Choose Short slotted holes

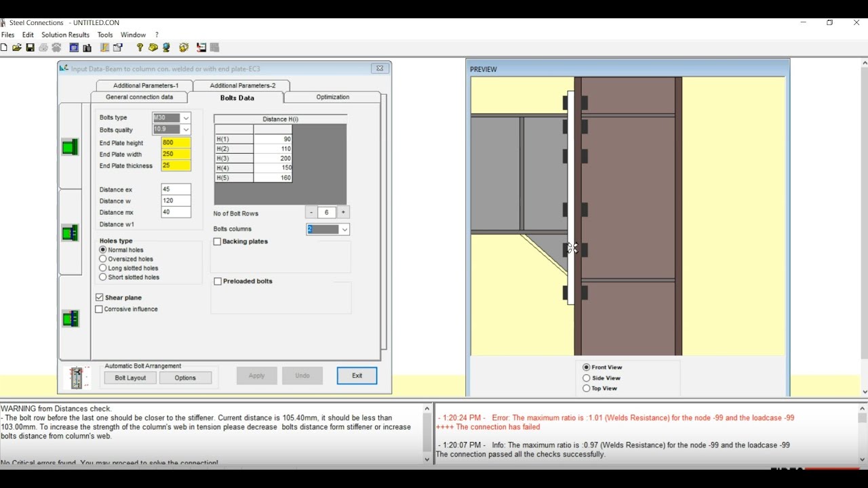[103, 277]
